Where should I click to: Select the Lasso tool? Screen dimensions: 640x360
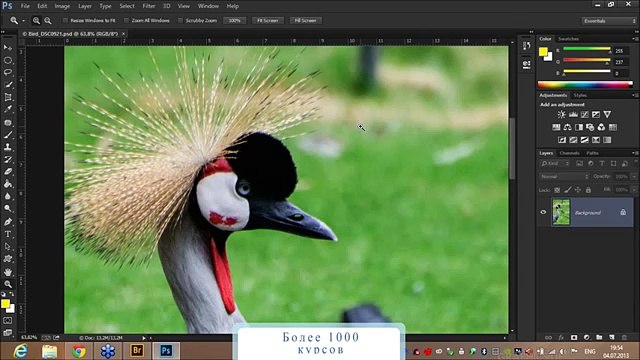[8, 73]
